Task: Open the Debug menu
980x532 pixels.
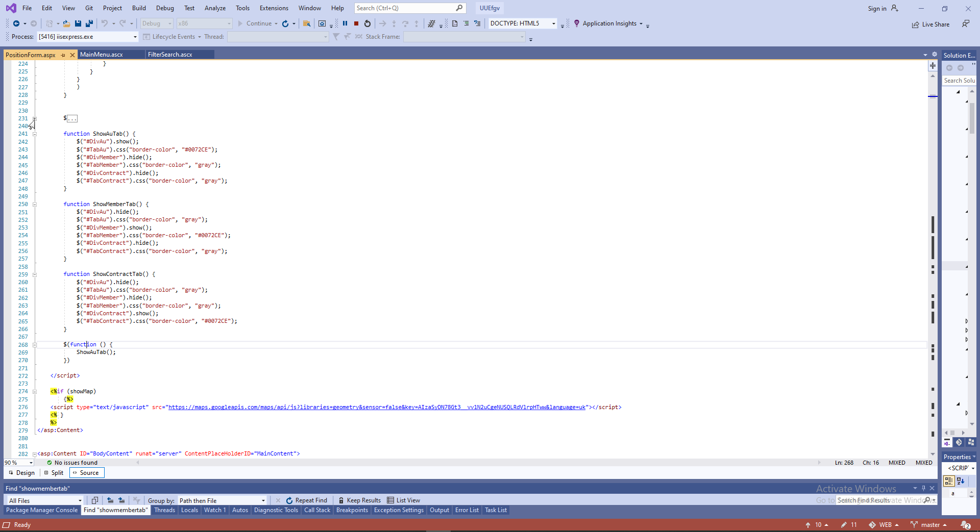Action: [x=165, y=8]
